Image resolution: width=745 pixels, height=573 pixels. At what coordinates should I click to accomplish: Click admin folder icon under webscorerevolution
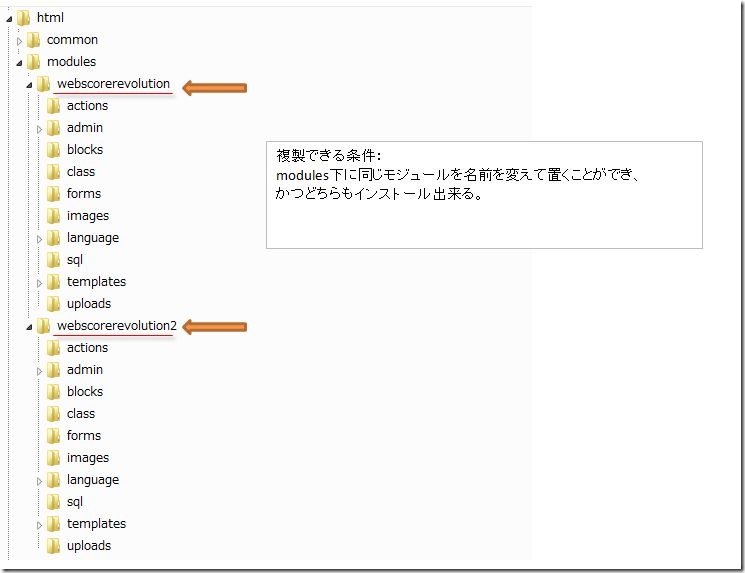pyautogui.click(x=53, y=128)
